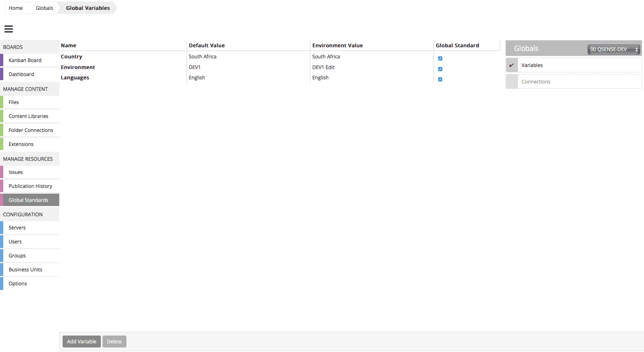Viewport: 644px width, 352px height.
Task: Click the Add Variable button
Action: pyautogui.click(x=82, y=342)
